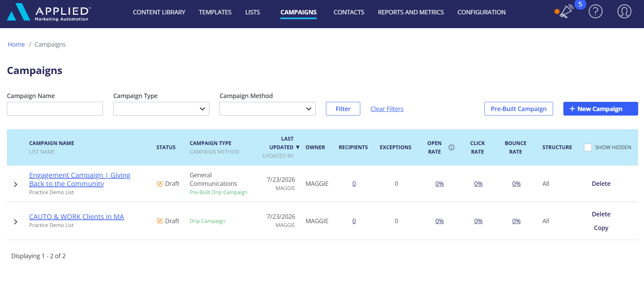
Task: Toggle the Show Hidden checkbox
Action: 588,147
